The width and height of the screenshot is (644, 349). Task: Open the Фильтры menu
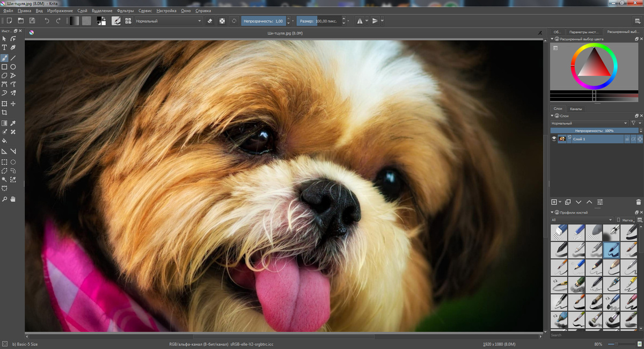(125, 11)
